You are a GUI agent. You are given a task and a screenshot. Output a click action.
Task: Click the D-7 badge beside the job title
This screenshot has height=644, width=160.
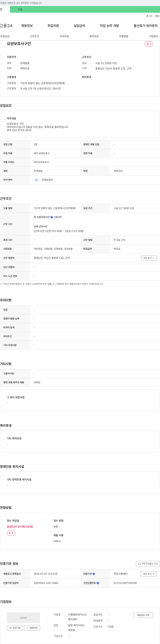click(x=149, y=44)
